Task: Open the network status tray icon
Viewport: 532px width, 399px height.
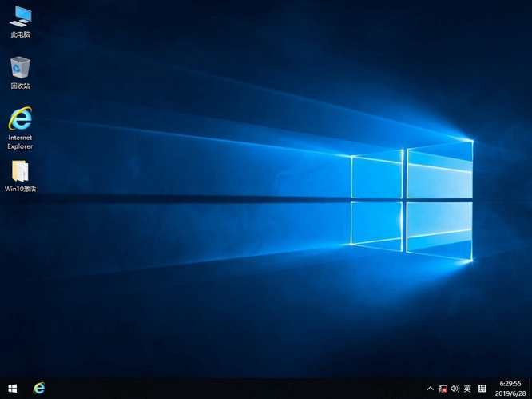Action: [x=443, y=389]
